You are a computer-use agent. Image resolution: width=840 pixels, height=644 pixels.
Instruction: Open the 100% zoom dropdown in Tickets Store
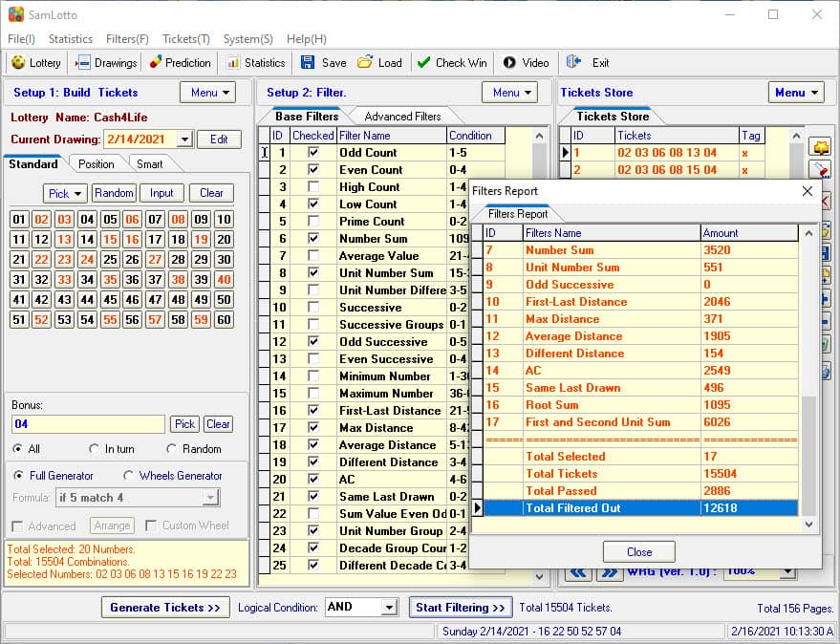tap(787, 571)
